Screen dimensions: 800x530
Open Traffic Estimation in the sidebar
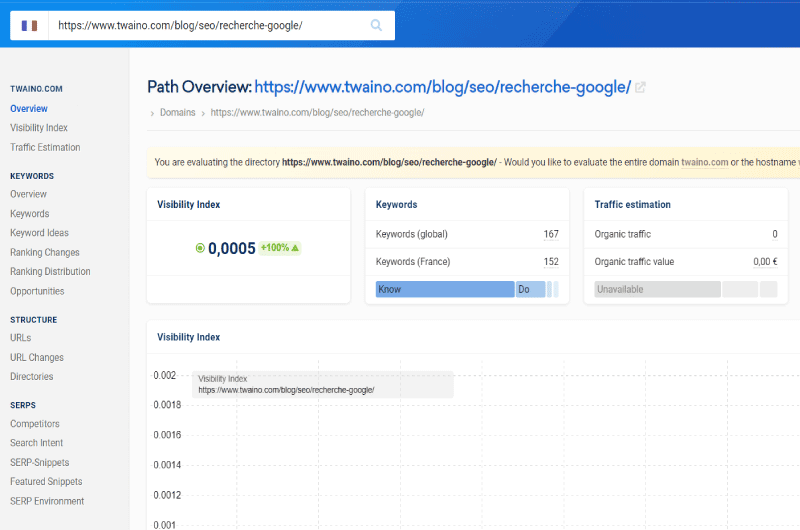point(45,147)
